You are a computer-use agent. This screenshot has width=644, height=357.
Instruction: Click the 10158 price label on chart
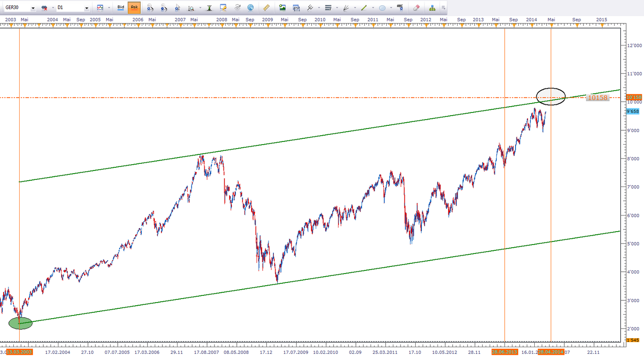(x=598, y=97)
